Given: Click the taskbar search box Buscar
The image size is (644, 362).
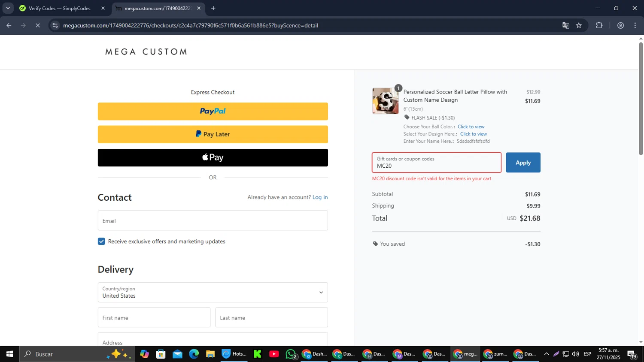Looking at the screenshot, I should (77, 354).
